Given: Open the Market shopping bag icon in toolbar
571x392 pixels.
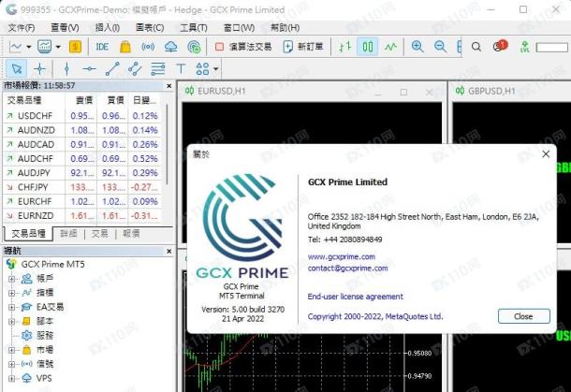Looking at the screenshot, I should coord(124,47).
